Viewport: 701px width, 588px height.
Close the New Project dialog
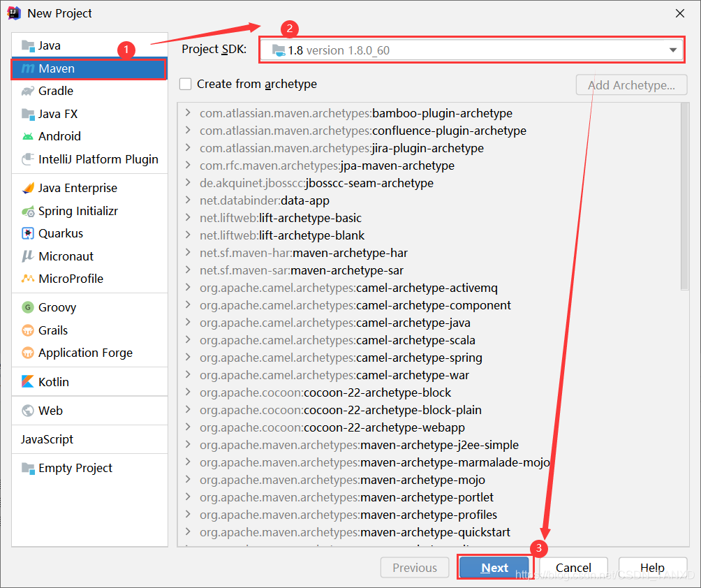680,13
